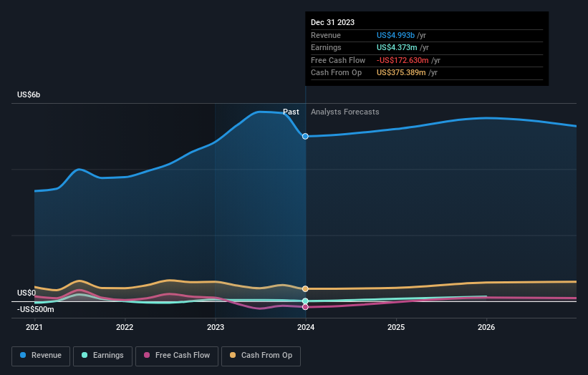Select the 2026 x-axis label
Screen dimensions: 588x375
486,327
